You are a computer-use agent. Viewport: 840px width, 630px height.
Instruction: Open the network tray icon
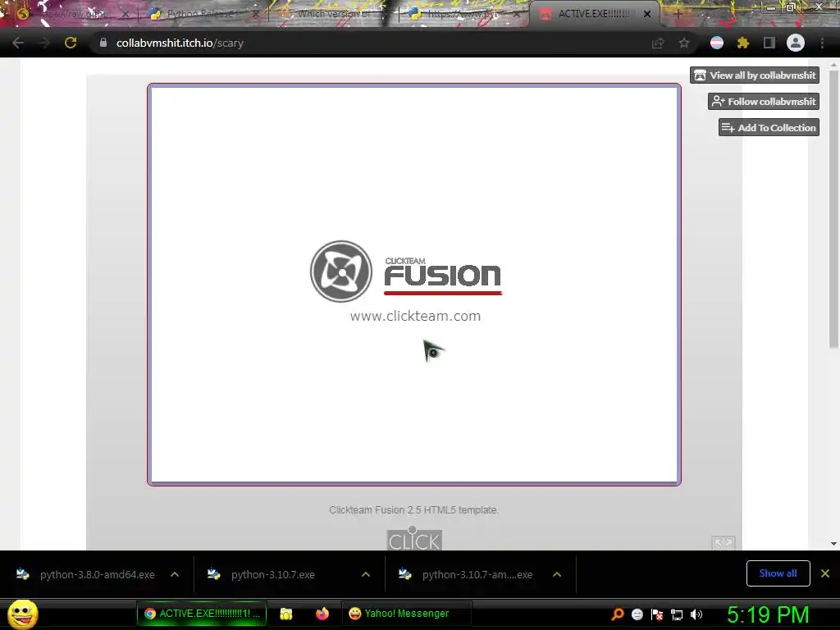click(x=677, y=614)
